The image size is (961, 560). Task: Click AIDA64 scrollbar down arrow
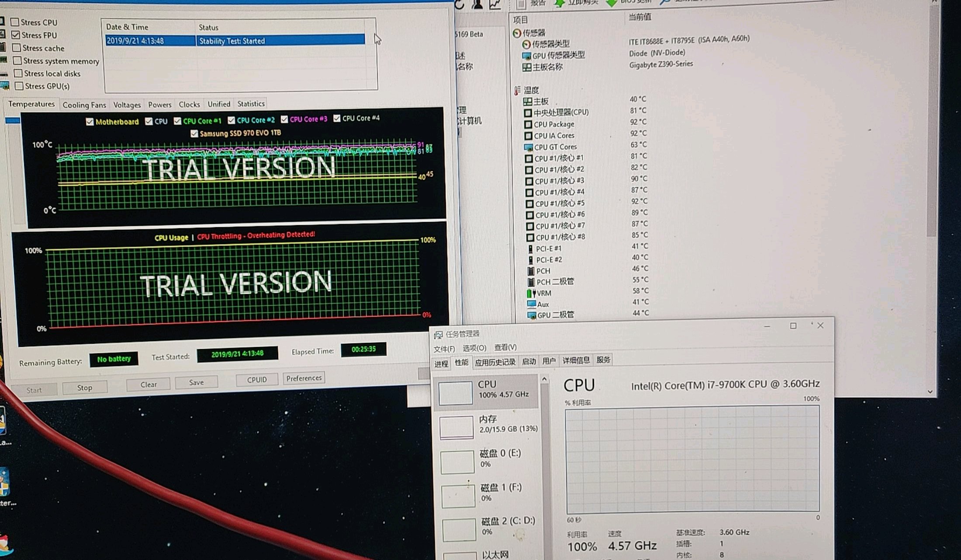tap(930, 391)
